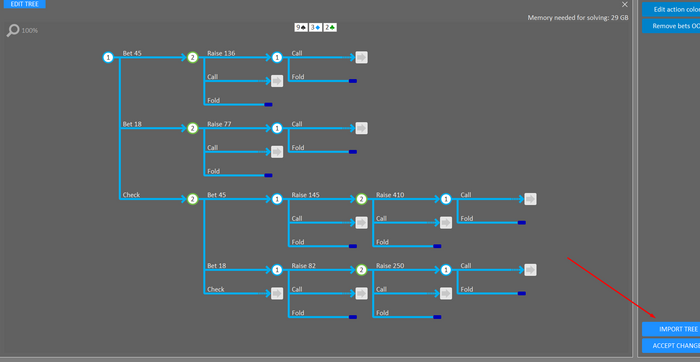Open arrow box on Call line below Raise 82
700x362 pixels.
362,294
